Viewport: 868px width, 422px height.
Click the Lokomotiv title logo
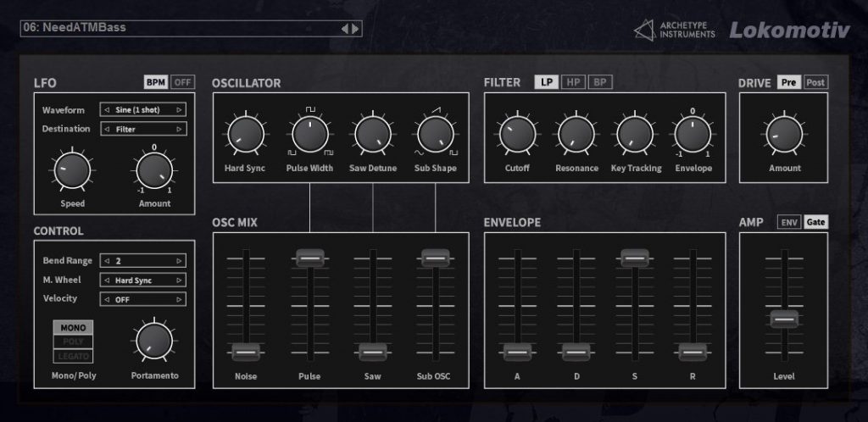pyautogui.click(x=789, y=30)
